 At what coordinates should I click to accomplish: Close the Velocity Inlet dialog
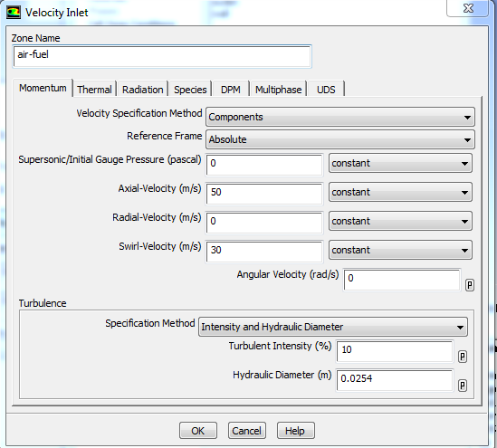[468, 8]
